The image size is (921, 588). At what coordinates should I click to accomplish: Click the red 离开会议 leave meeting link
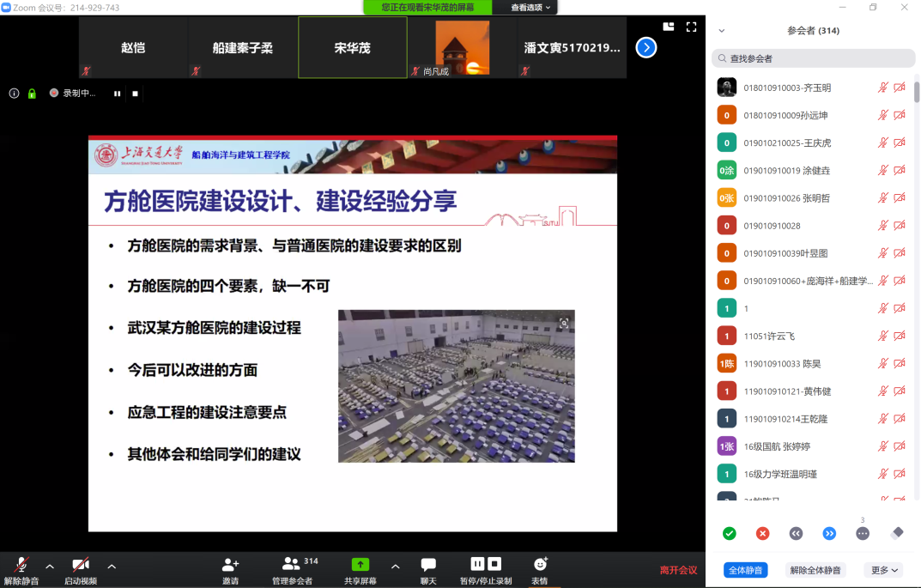678,570
